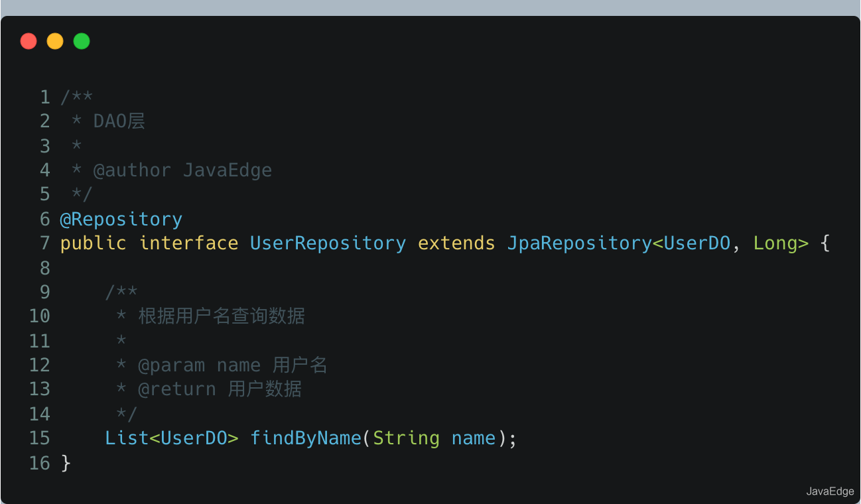The image size is (861, 504).
Task: Click the 'public' keyword on line 7
Action: point(93,243)
